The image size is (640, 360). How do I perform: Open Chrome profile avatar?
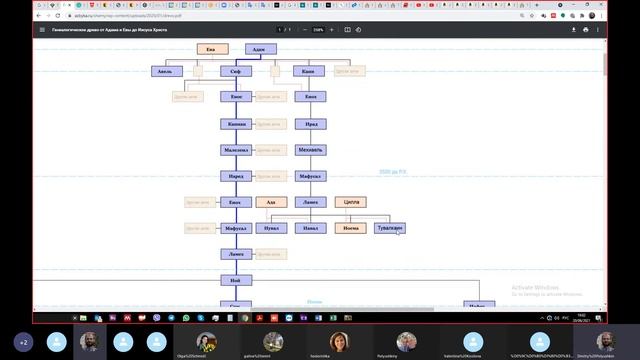(x=592, y=16)
